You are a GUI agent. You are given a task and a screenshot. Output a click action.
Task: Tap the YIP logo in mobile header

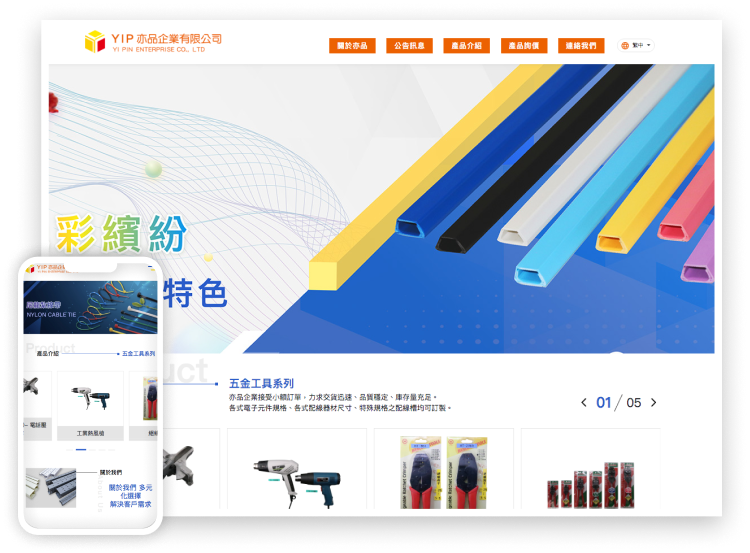point(47,268)
